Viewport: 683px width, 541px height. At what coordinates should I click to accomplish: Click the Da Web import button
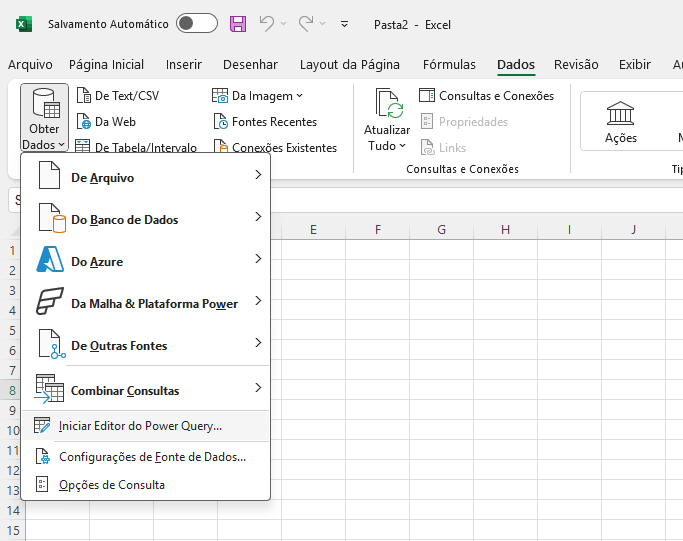[107, 122]
